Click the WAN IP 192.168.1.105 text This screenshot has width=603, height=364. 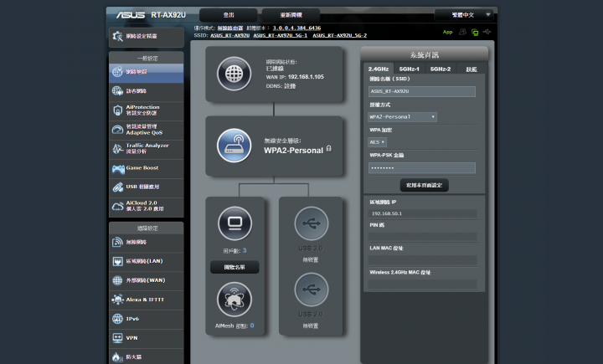pos(306,77)
